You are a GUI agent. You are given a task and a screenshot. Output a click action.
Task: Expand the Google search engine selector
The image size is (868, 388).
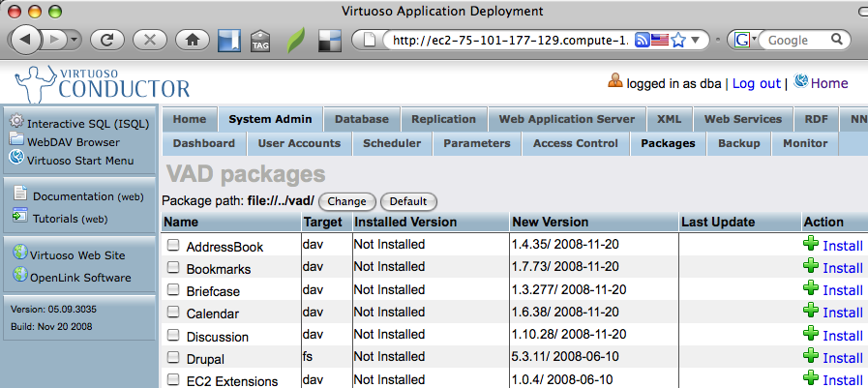tap(746, 41)
